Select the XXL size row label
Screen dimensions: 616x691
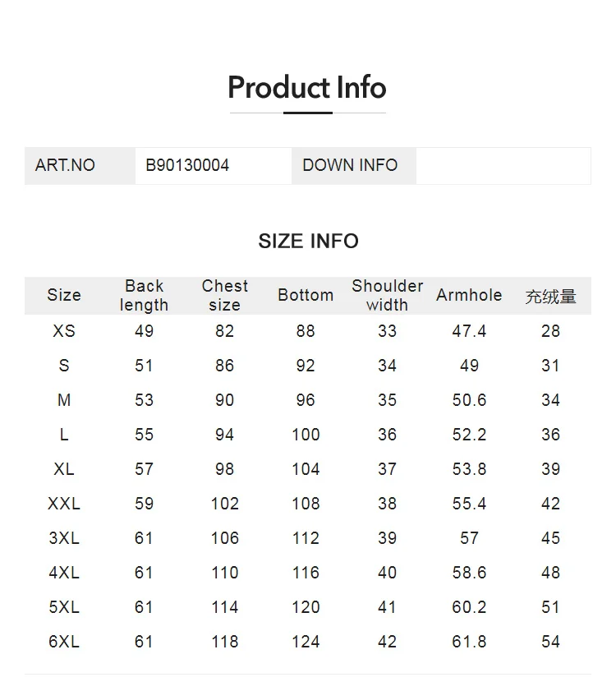tap(64, 504)
